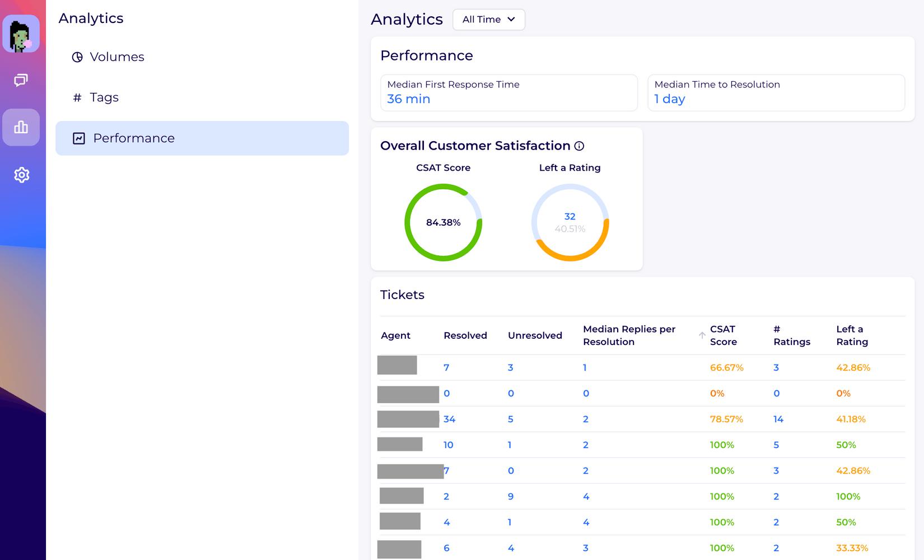The image size is (924, 560).
Task: Click the Customer Satisfaction info icon
Action: pyautogui.click(x=580, y=146)
